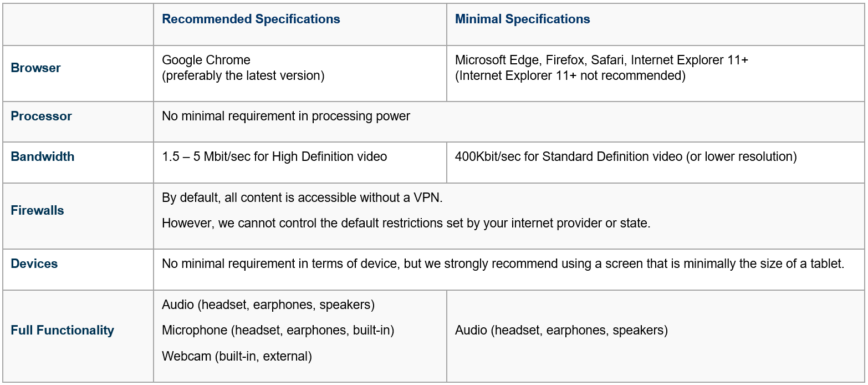Click the No minimal requirement in processing power text
Viewport: 868px width, 385px height.
(286, 116)
